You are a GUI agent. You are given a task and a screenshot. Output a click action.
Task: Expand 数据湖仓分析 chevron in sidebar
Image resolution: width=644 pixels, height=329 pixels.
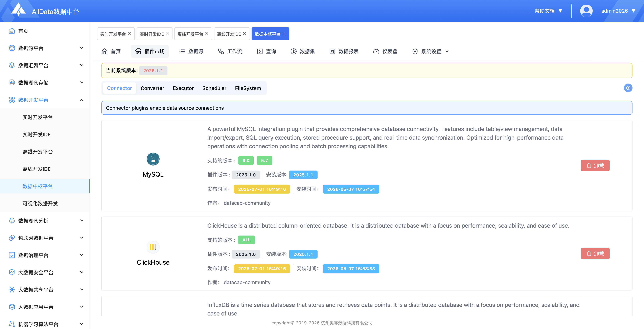[82, 220]
